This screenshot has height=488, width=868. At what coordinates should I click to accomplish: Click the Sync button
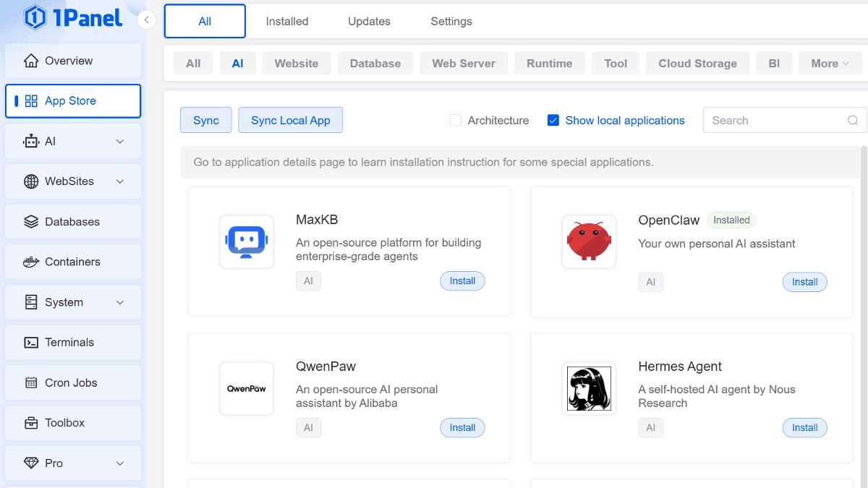pos(206,120)
